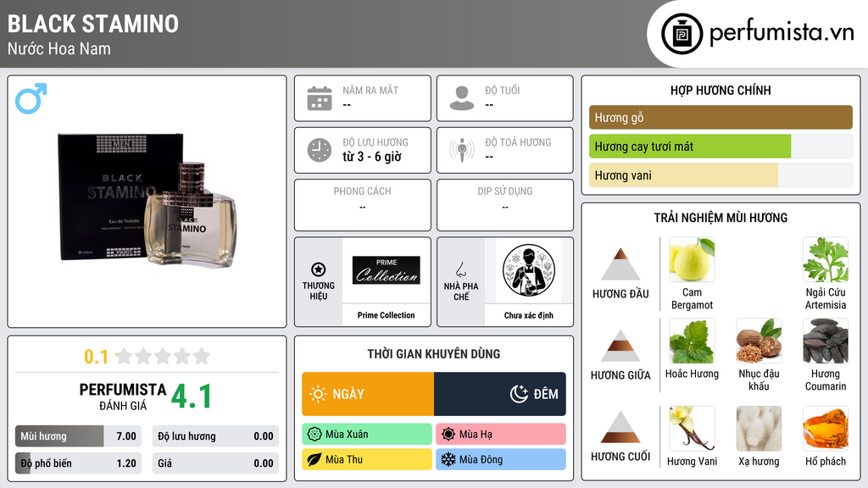Screen dimensions: 868x488
Task: Click the person icon beside Độ tuổi
Action: click(x=462, y=98)
